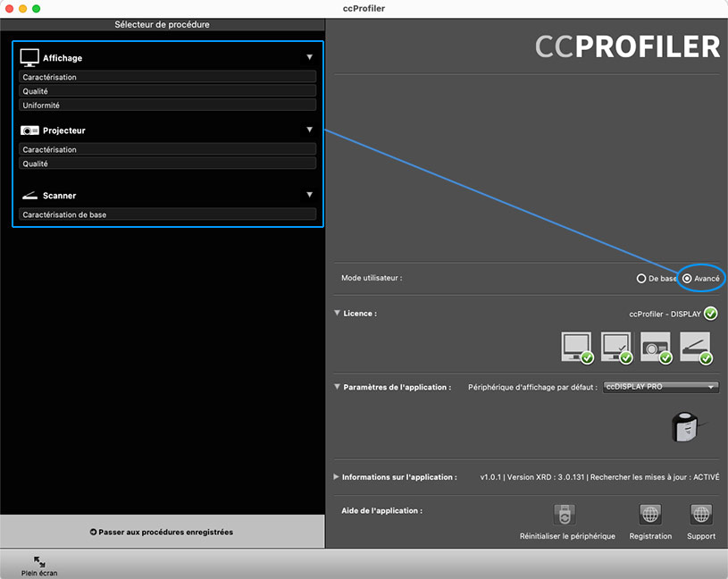Click the Support label
This screenshot has height=579, width=728.
(701, 536)
